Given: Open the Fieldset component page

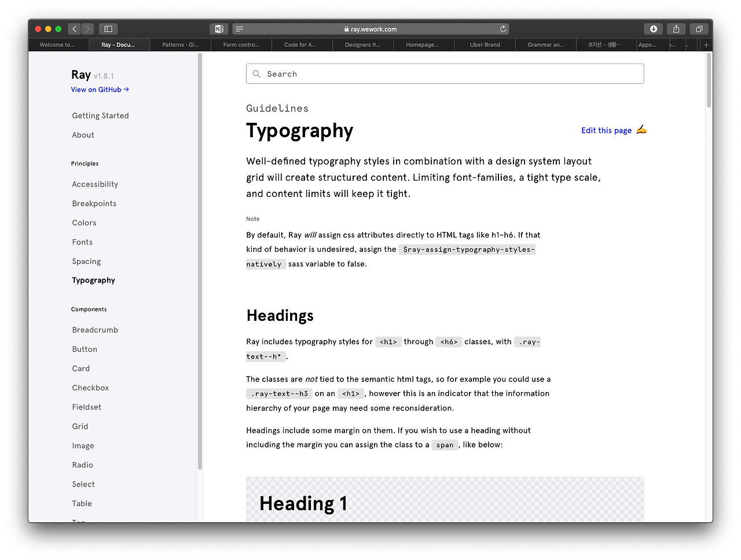Looking at the screenshot, I should point(87,407).
